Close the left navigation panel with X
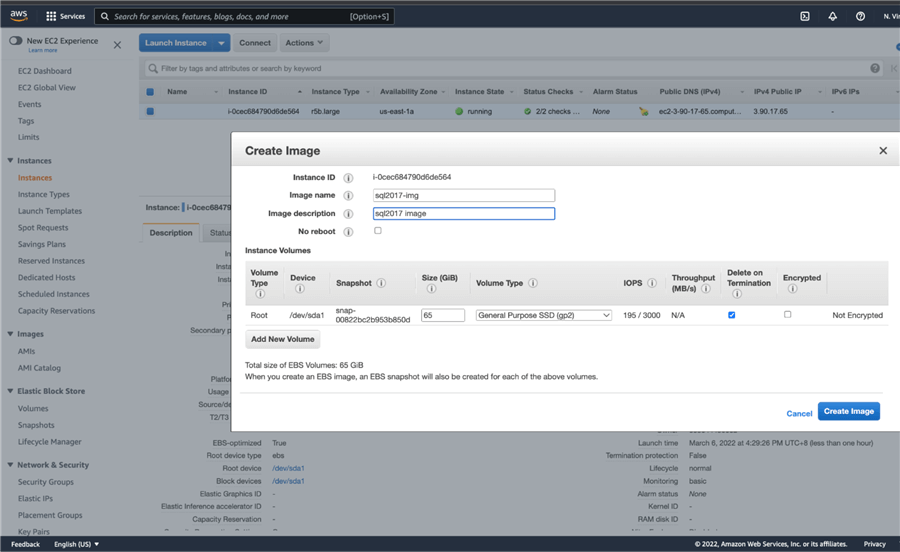This screenshot has height=552, width=900. pyautogui.click(x=117, y=45)
